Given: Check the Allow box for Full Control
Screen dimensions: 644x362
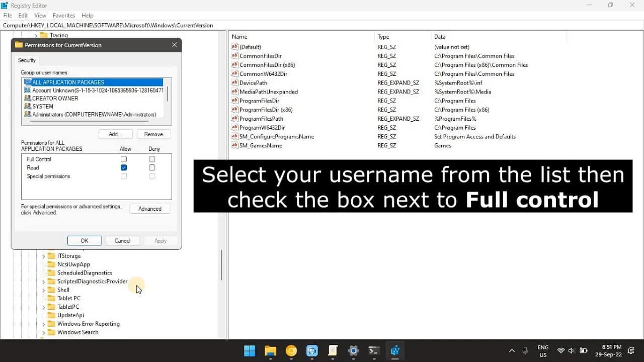Looking at the screenshot, I should click(124, 159).
